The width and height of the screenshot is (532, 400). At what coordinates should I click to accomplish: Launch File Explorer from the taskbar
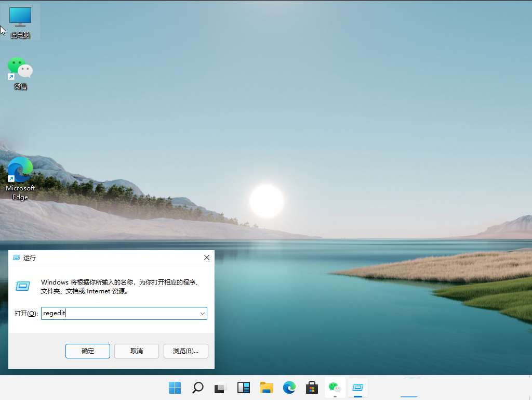click(x=267, y=388)
